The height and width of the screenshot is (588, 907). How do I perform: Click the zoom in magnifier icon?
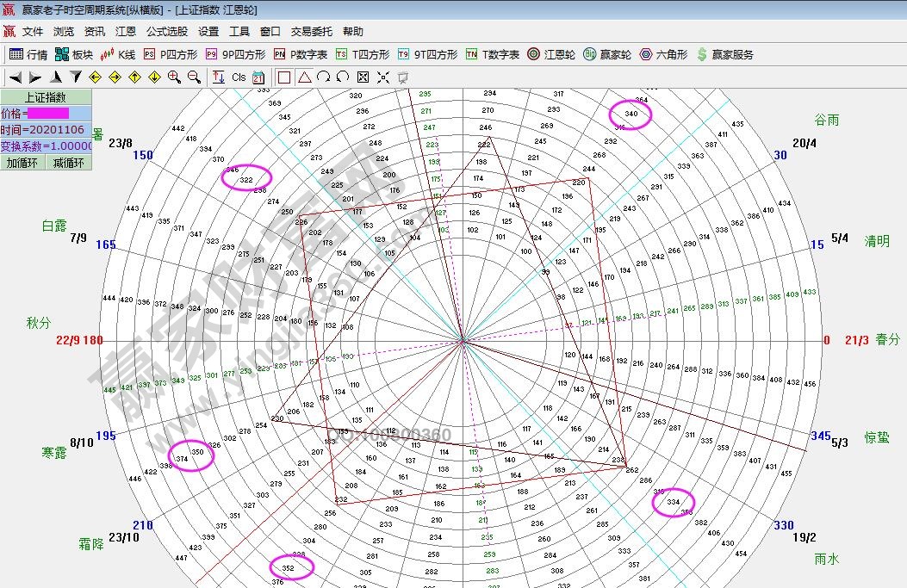[174, 77]
